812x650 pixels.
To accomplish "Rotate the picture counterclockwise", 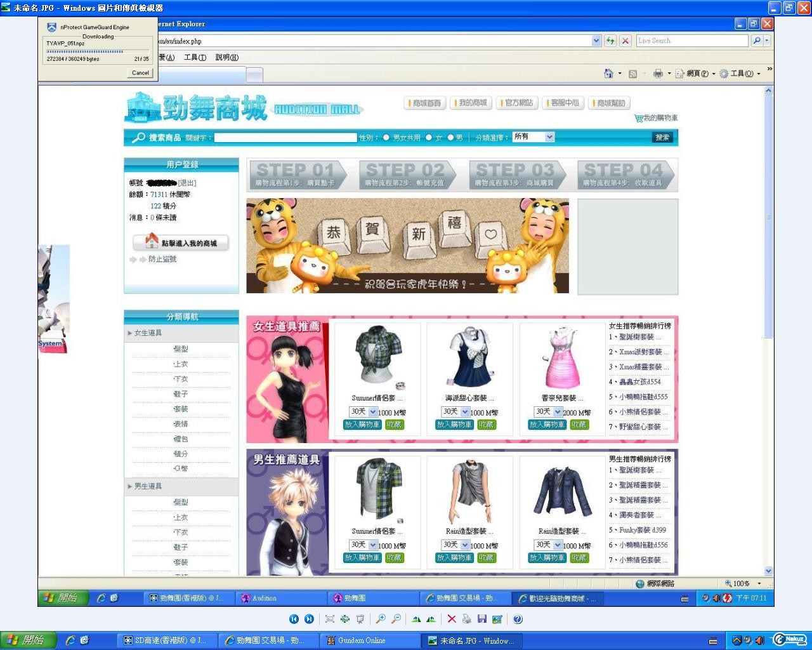I will (x=431, y=619).
